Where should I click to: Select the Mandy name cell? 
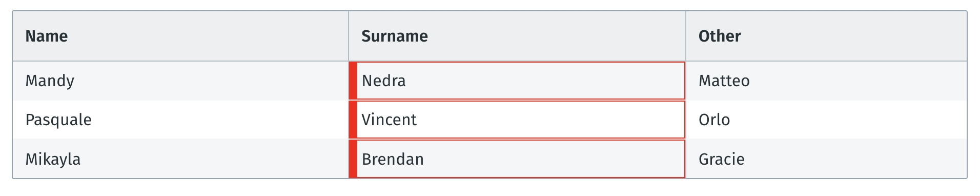(180, 81)
